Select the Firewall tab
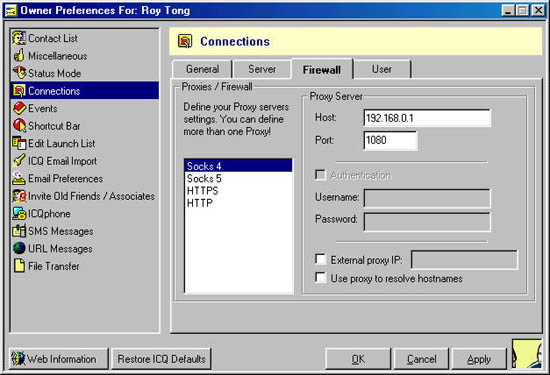The width and height of the screenshot is (550, 375). [x=322, y=69]
